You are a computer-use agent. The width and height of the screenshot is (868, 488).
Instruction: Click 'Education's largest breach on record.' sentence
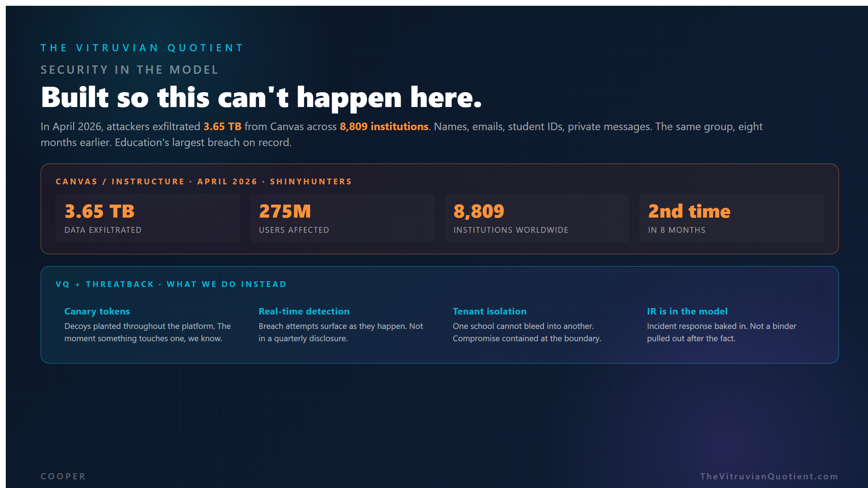point(203,142)
